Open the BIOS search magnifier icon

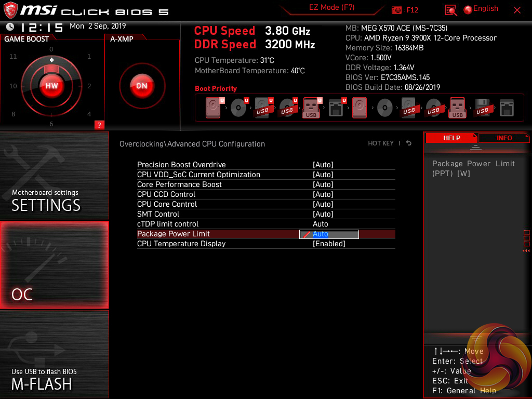click(450, 10)
